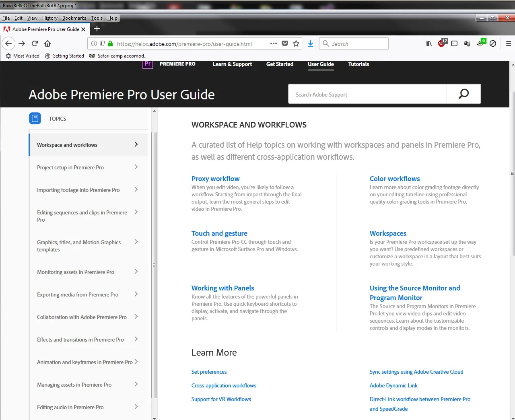The height and width of the screenshot is (420, 515).
Task: Open the Workspaces link
Action: (388, 233)
